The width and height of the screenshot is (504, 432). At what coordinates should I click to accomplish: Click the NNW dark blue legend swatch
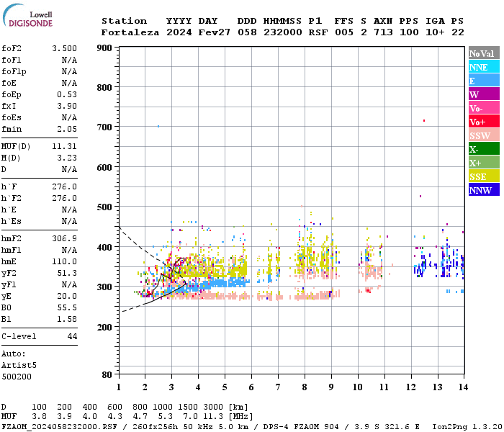click(x=484, y=189)
